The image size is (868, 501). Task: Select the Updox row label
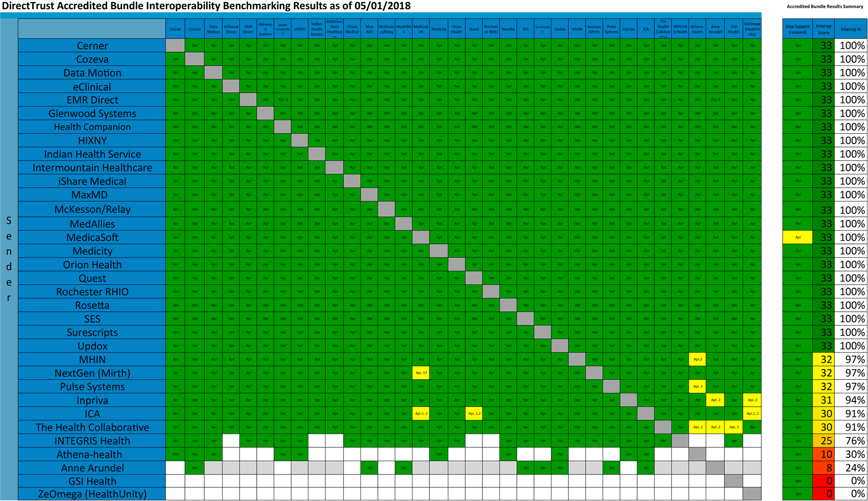pyautogui.click(x=92, y=346)
